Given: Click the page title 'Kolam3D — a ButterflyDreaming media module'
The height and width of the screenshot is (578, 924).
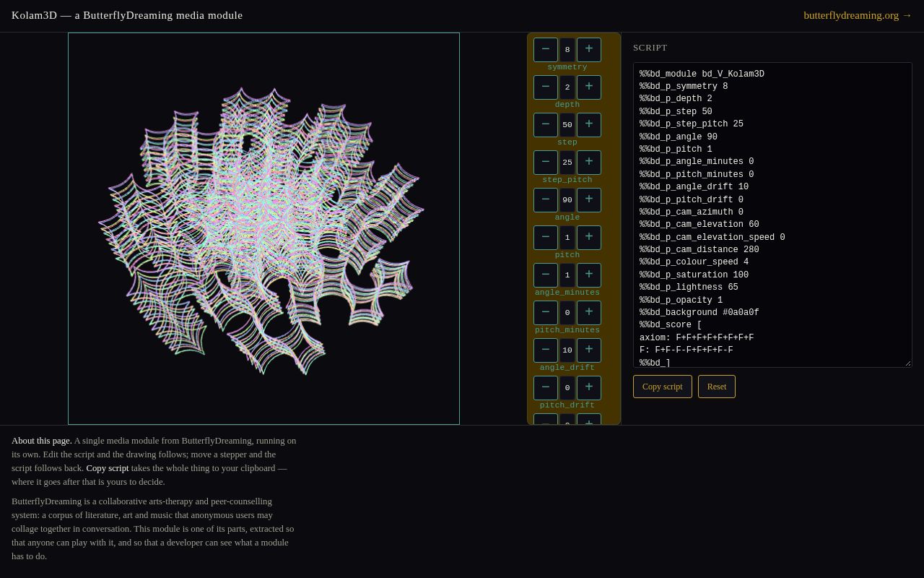Looking at the screenshot, I should click(x=127, y=15).
